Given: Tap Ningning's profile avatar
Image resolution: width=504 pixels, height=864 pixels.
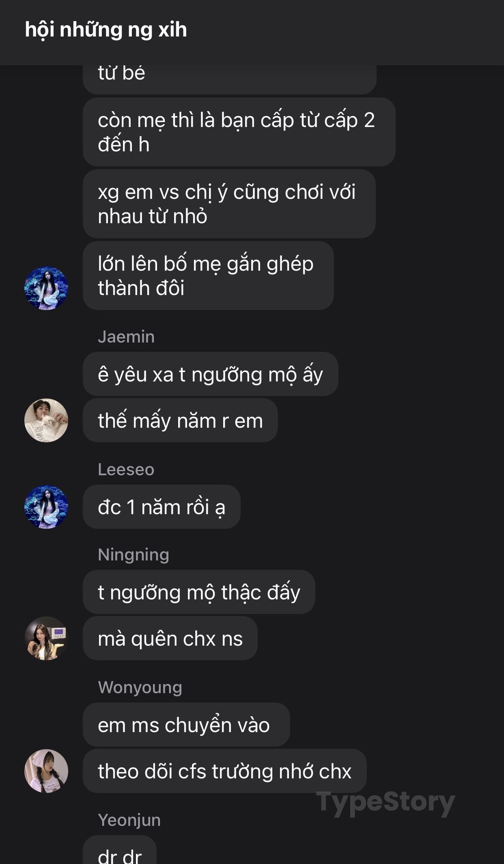Looking at the screenshot, I should 46,638.
